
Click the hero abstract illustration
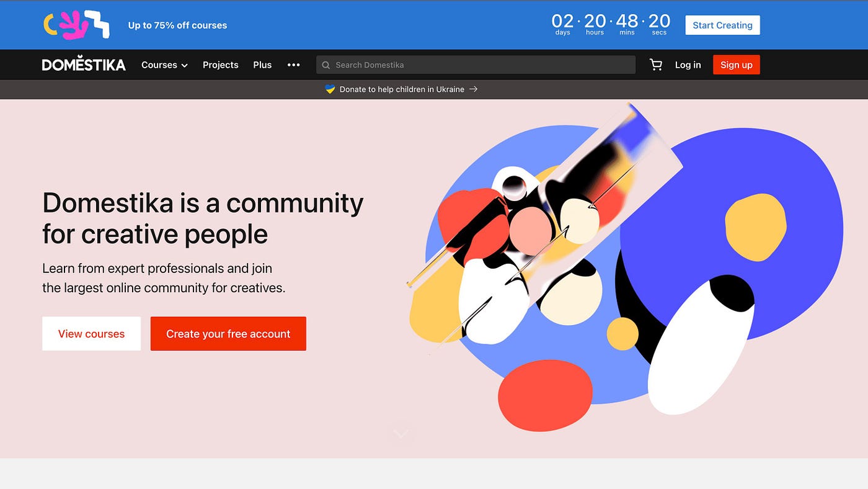tap(625, 267)
